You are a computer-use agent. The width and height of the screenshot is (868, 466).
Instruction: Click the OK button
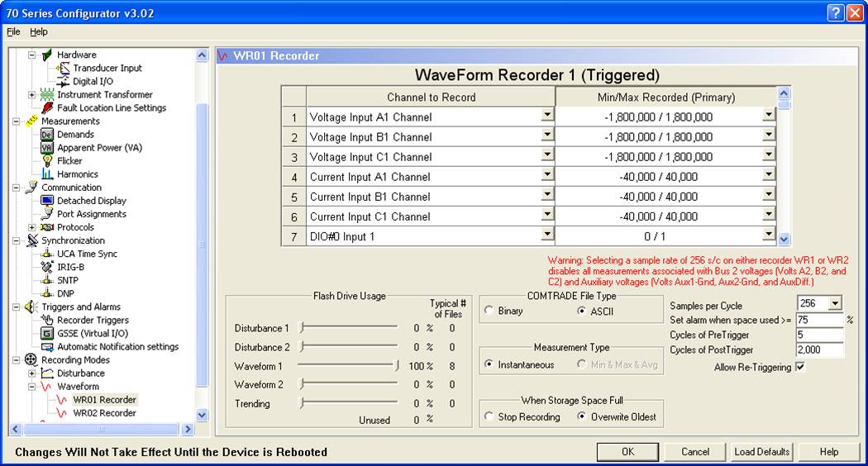coord(627,452)
